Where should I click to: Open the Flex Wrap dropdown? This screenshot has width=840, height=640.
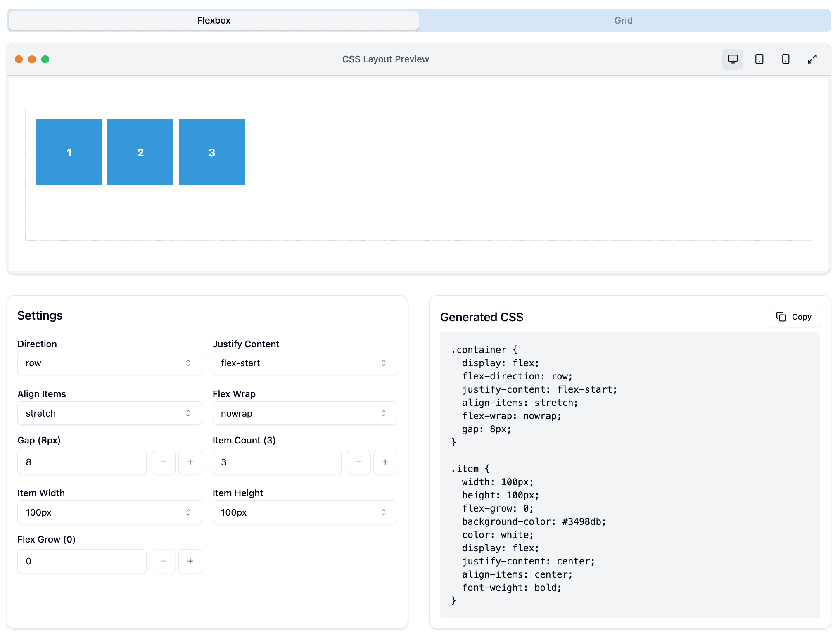[305, 413]
